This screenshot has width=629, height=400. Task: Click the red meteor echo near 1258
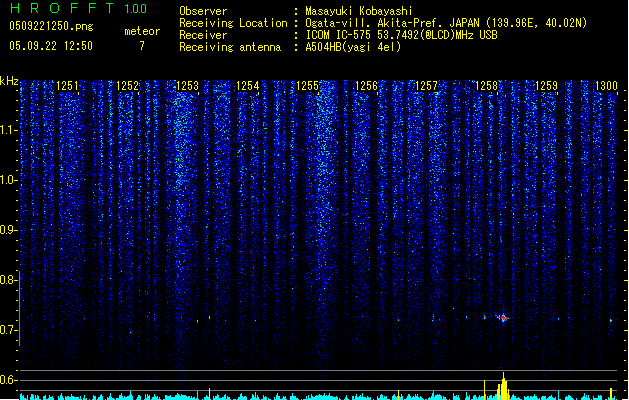[x=503, y=318]
